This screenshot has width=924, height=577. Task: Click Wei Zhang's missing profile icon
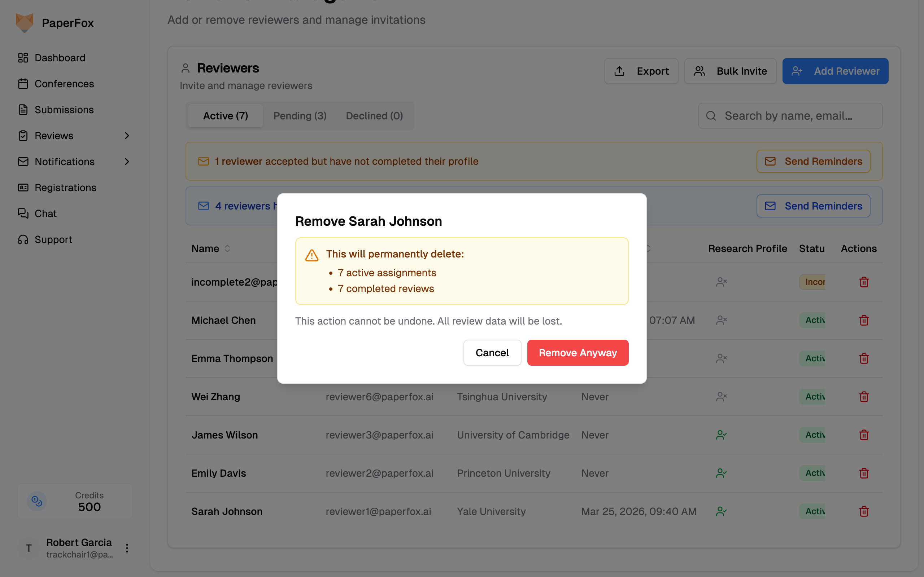point(721,397)
